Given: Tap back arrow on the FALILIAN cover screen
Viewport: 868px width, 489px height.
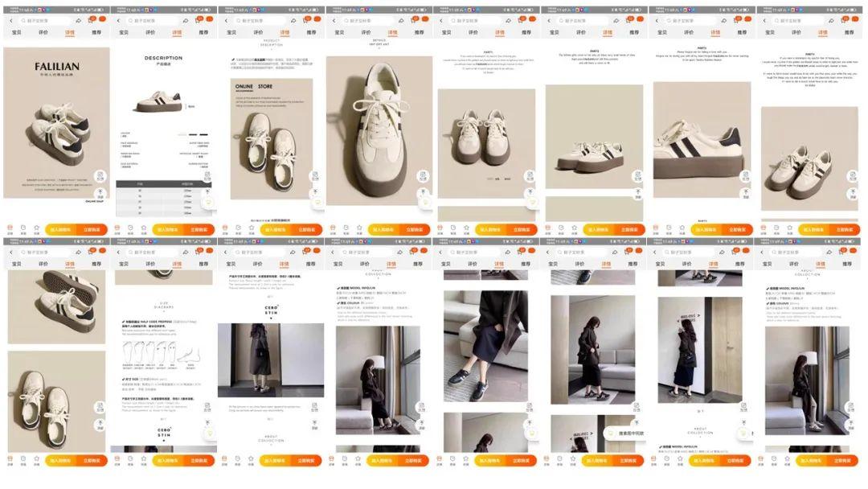Looking at the screenshot, I should click(11, 20).
